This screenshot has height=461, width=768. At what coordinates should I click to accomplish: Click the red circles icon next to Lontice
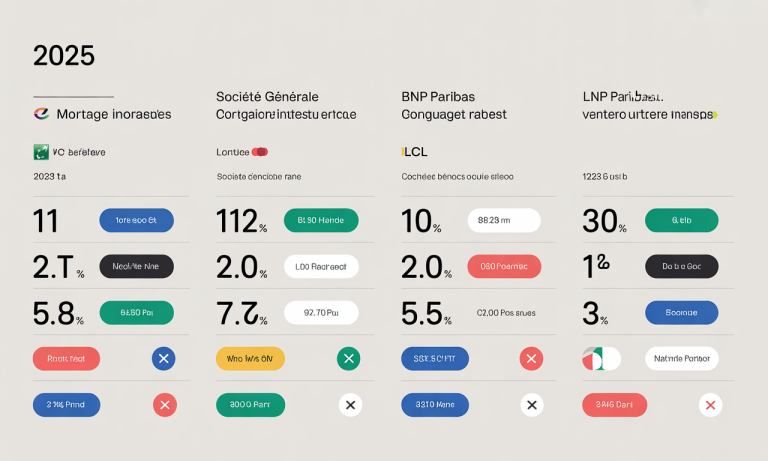pyautogui.click(x=260, y=152)
